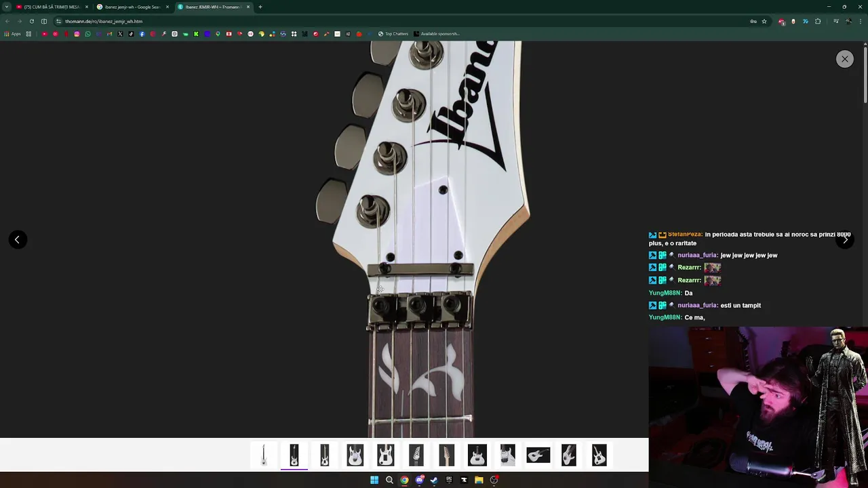Select the currently highlighted second gallery thumbnail

[x=294, y=455]
